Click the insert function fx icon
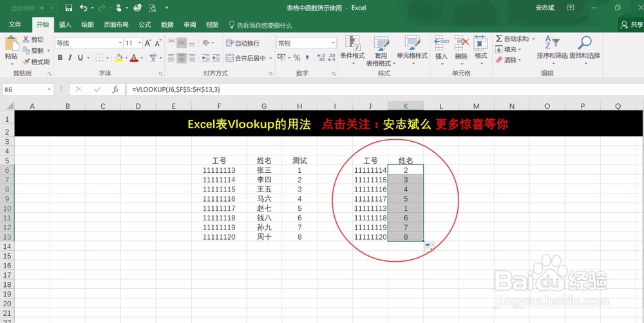 pyautogui.click(x=115, y=89)
